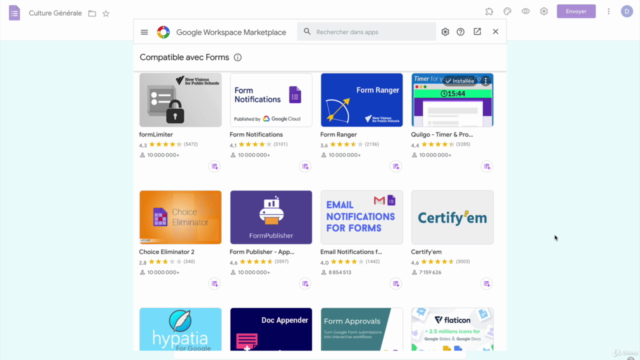The image size is (640, 360).
Task: Open Marketplace settings gear
Action: [x=445, y=32]
